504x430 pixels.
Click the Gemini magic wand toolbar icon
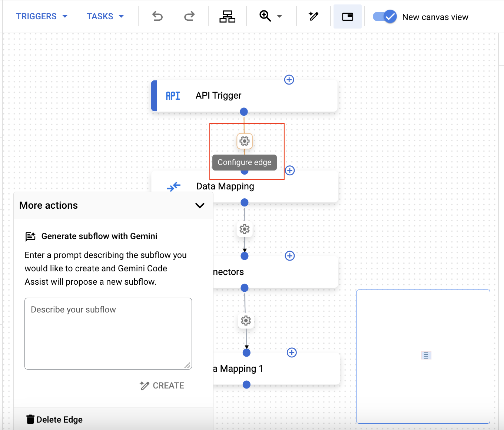(x=314, y=16)
